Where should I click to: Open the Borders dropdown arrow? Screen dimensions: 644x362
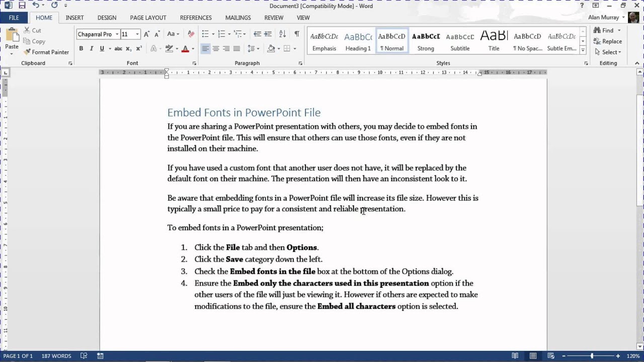tap(295, 49)
